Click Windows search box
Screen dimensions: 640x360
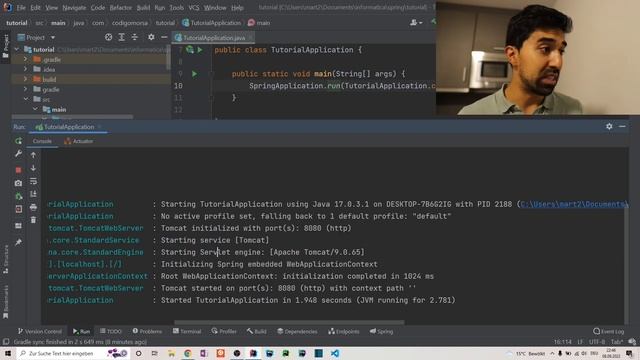[x=61, y=353]
